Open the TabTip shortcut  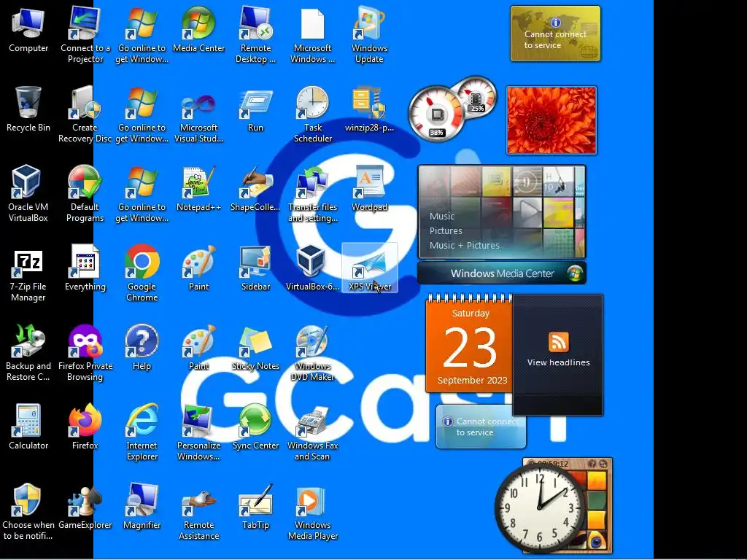255,507
